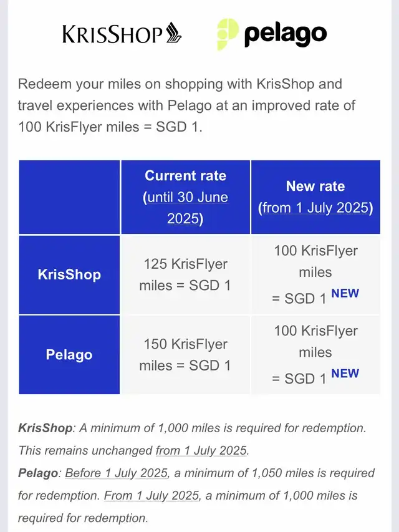Click the '125 KrisFlyer miles = SGD 1' cell
This screenshot has height=532, width=399.
click(186, 274)
